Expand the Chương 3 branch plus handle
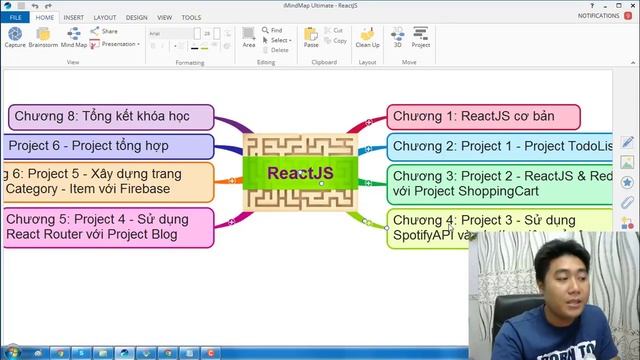 click(x=368, y=183)
